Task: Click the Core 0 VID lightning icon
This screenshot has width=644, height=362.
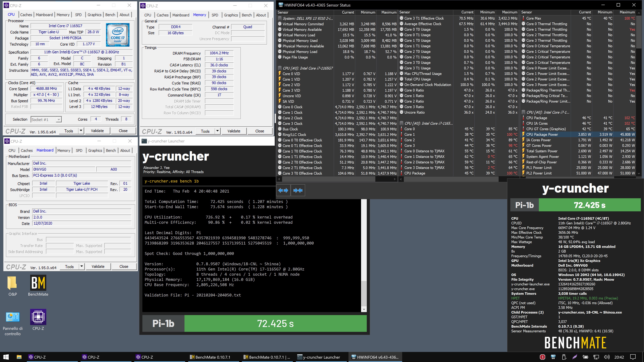Action: 280,74
